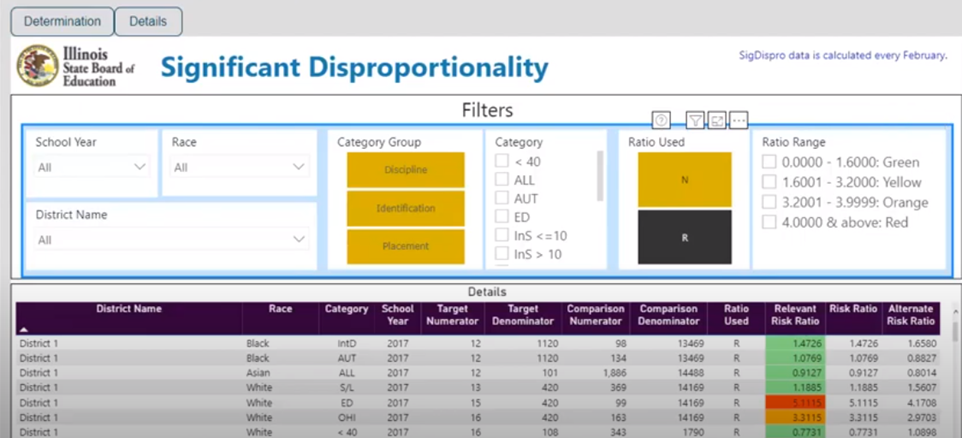Image resolution: width=962 pixels, height=438 pixels.
Task: Click the District Name sort arrow icon
Action: (x=23, y=329)
